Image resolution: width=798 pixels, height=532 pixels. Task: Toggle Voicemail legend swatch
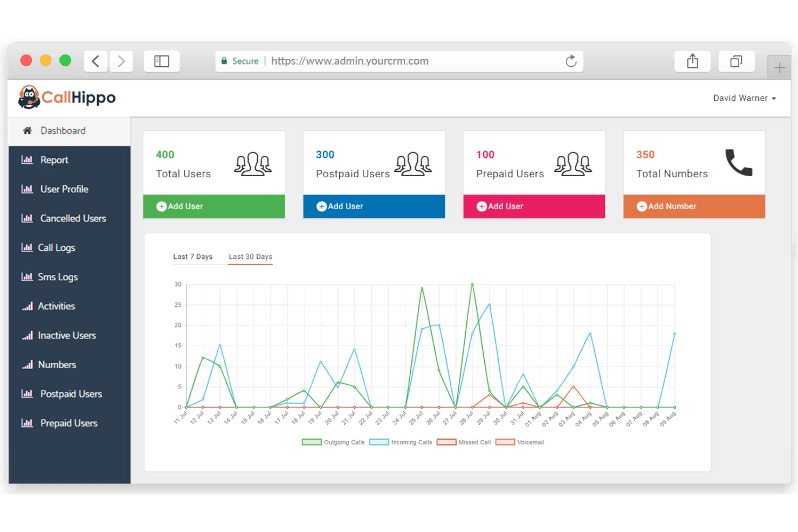coord(505,442)
